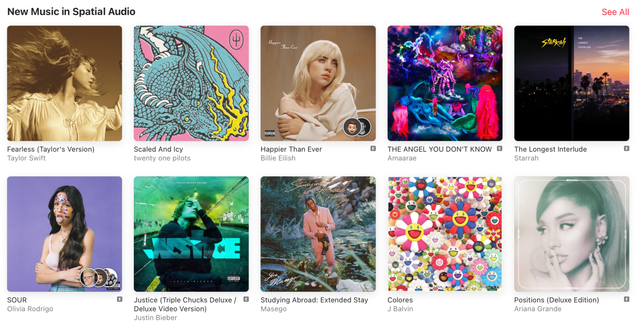Click explicit badge beside Happier Than Ever
Image resolution: width=644 pixels, height=328 pixels.
[x=373, y=148]
